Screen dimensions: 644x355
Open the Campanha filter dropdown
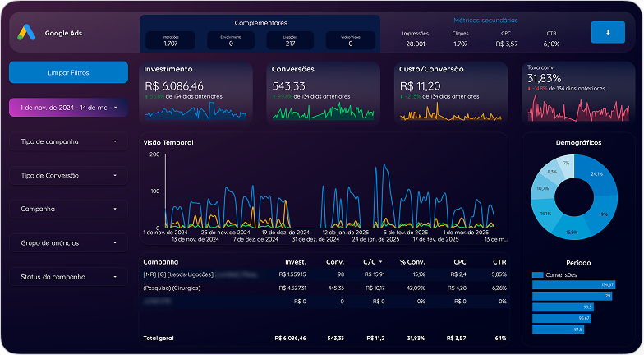coord(68,209)
